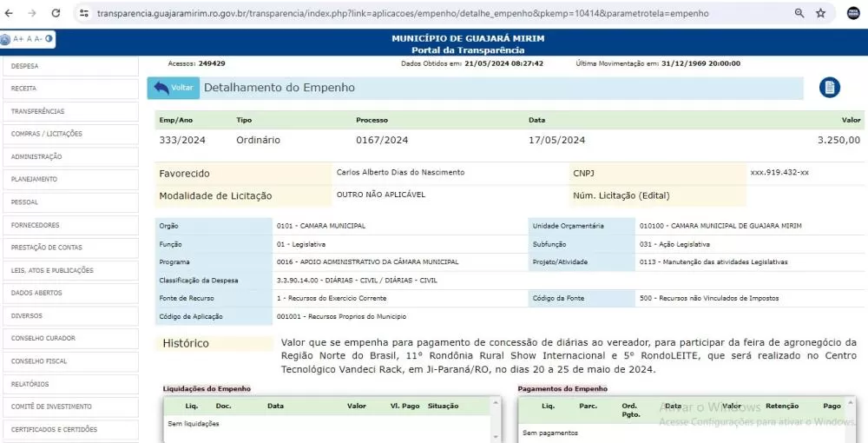Click 1 - Recursos do Exercício Corrente
Screen dimensions: 868x443
332,298
